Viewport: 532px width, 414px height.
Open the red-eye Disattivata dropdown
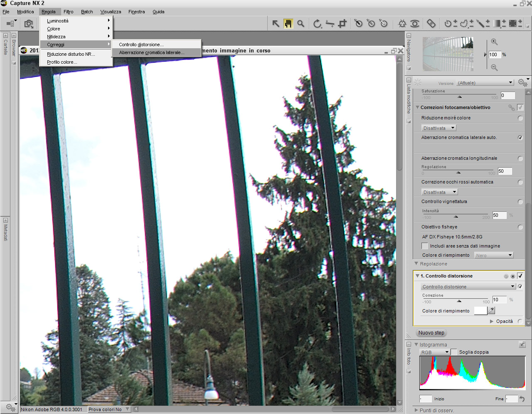pos(439,192)
